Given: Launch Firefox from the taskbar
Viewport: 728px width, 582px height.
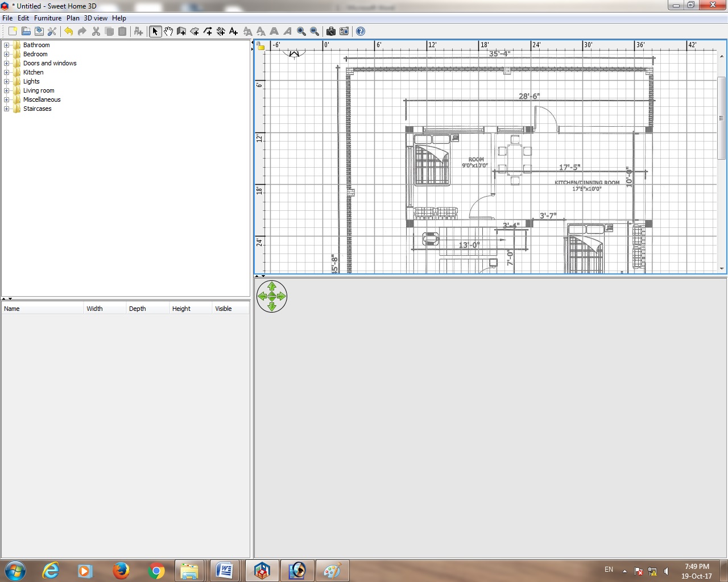Looking at the screenshot, I should pyautogui.click(x=121, y=571).
